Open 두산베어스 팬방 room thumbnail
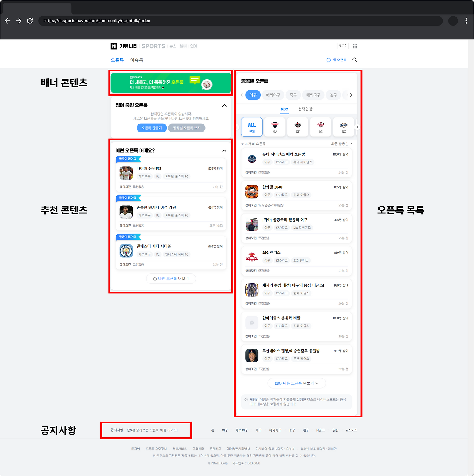474x476 pixels. pyautogui.click(x=252, y=356)
